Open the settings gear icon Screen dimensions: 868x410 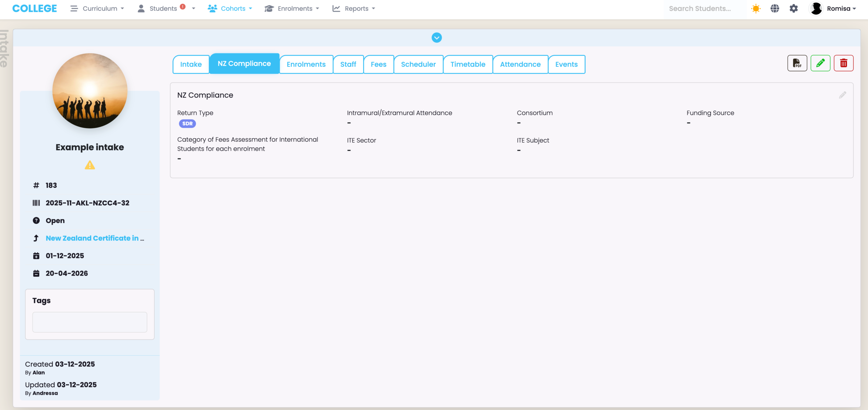794,8
